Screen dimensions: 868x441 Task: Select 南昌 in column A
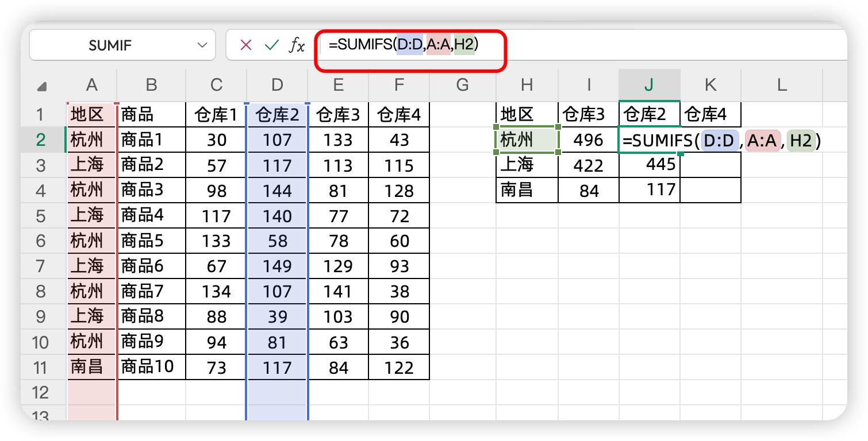coord(91,367)
